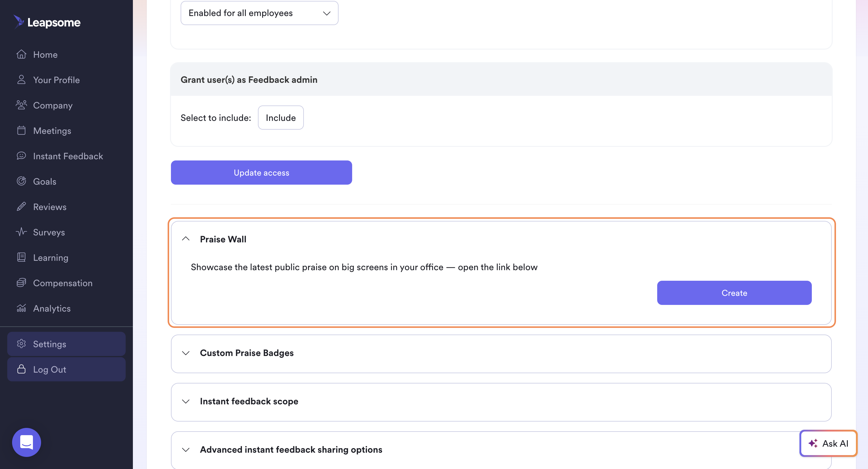
Task: Click the Update access button
Action: [262, 172]
